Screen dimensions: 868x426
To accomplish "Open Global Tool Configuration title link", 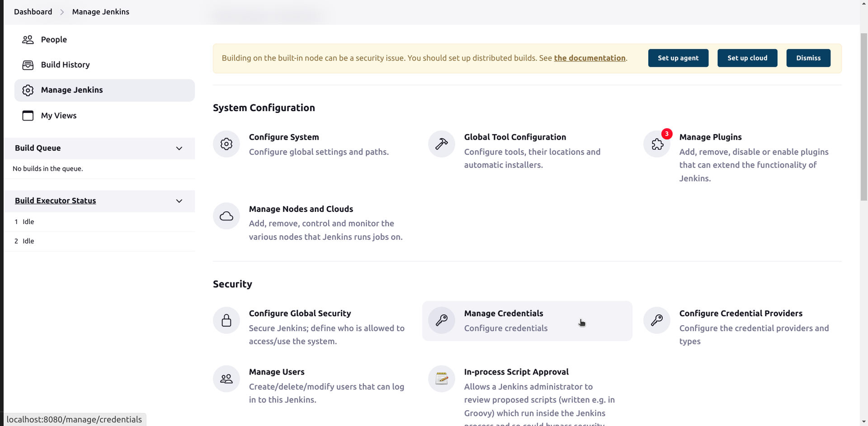I will pos(515,137).
